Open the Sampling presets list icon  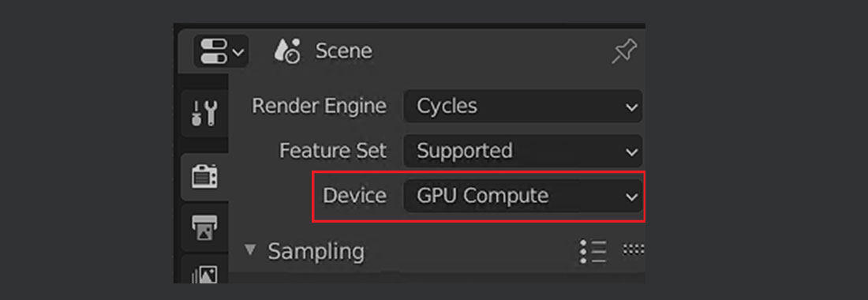[x=593, y=251]
